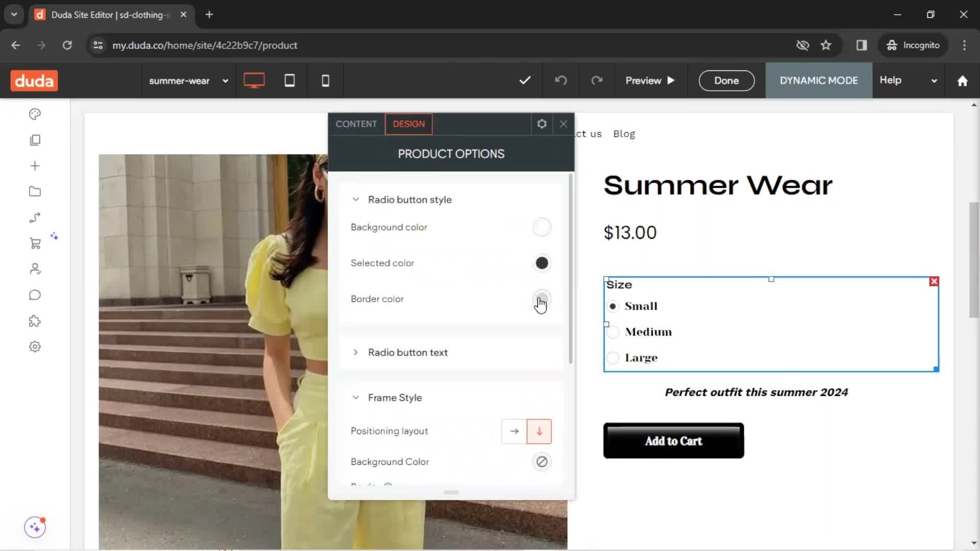Open the Membership person icon
This screenshot has width=980, height=551.
pos(35,269)
